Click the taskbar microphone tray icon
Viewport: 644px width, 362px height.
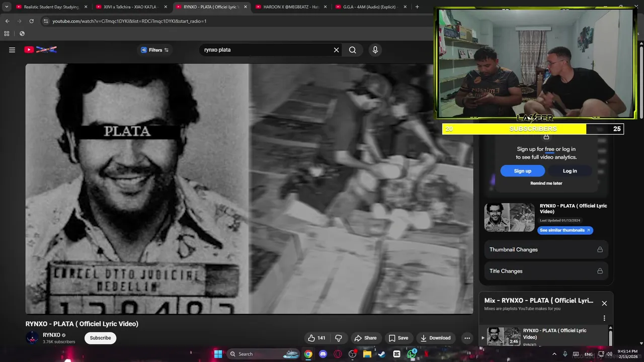click(565, 354)
